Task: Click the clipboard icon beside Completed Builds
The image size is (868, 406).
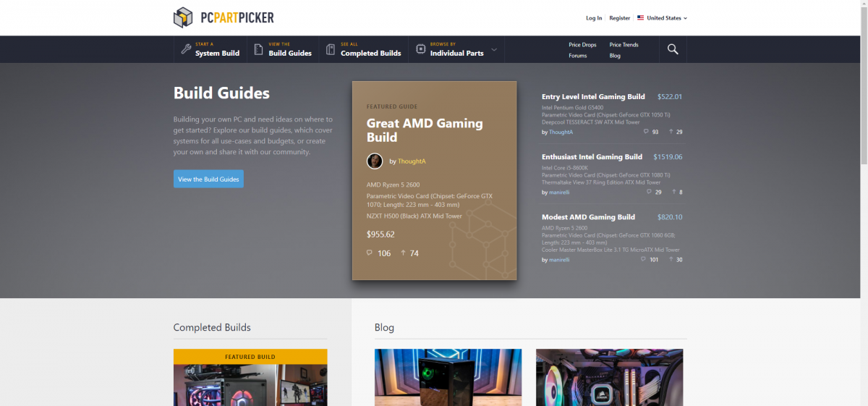Action: tap(331, 49)
